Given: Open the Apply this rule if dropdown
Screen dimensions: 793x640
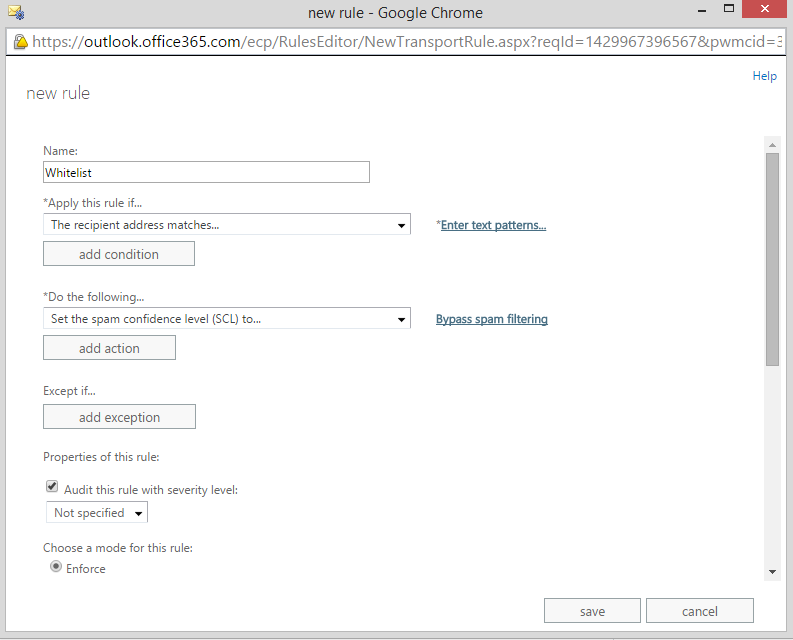Looking at the screenshot, I should tap(227, 225).
